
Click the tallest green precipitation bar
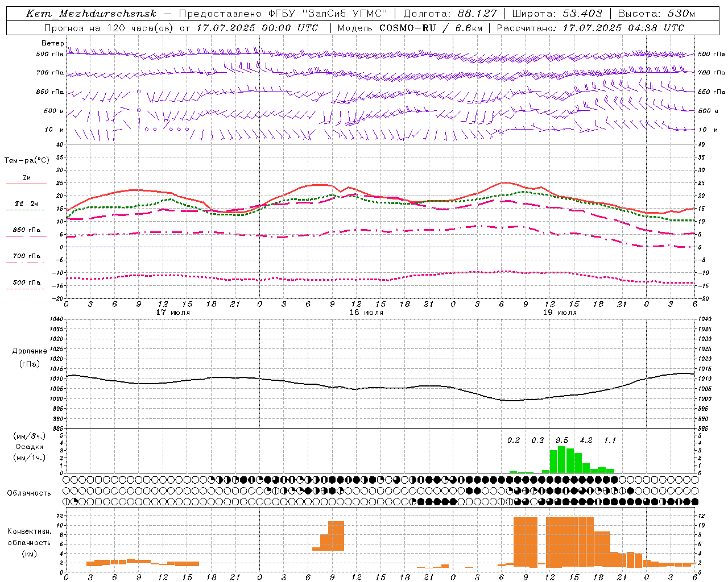click(562, 459)
